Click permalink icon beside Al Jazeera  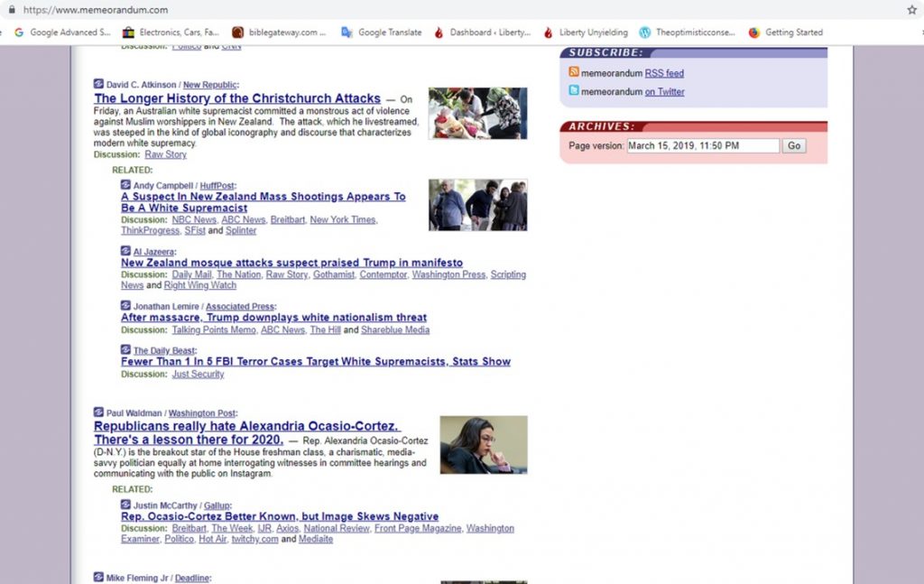(125, 250)
